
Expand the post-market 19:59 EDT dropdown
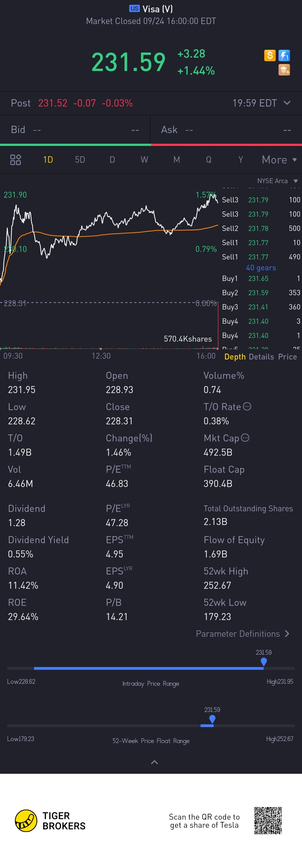tap(261, 103)
